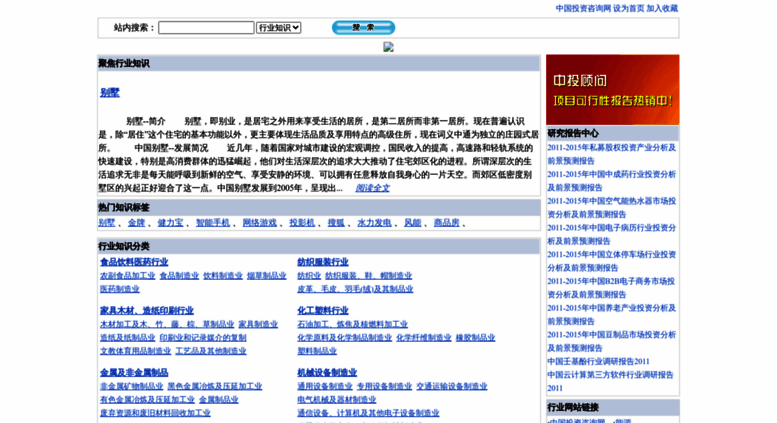Select the 风能 hot tag
Viewport: 777px width, 423px height.
click(x=412, y=223)
